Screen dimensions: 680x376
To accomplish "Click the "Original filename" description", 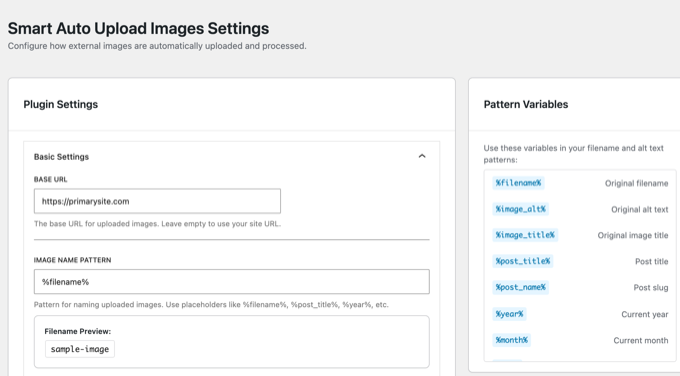I will point(636,183).
